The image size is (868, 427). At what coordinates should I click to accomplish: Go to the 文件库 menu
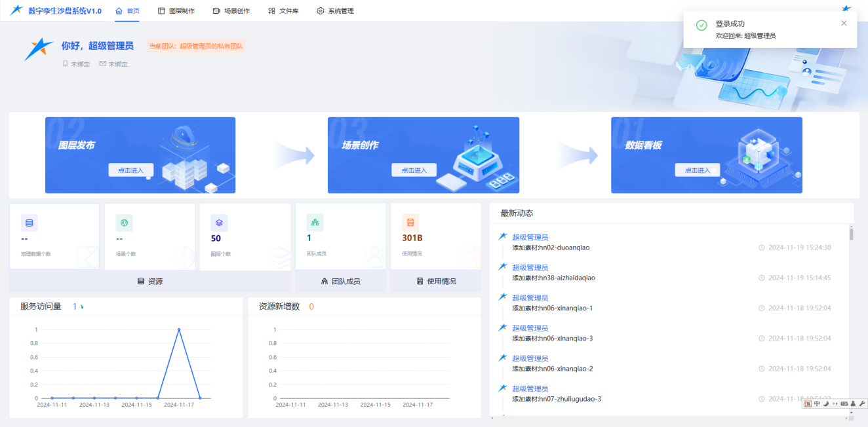[x=283, y=10]
